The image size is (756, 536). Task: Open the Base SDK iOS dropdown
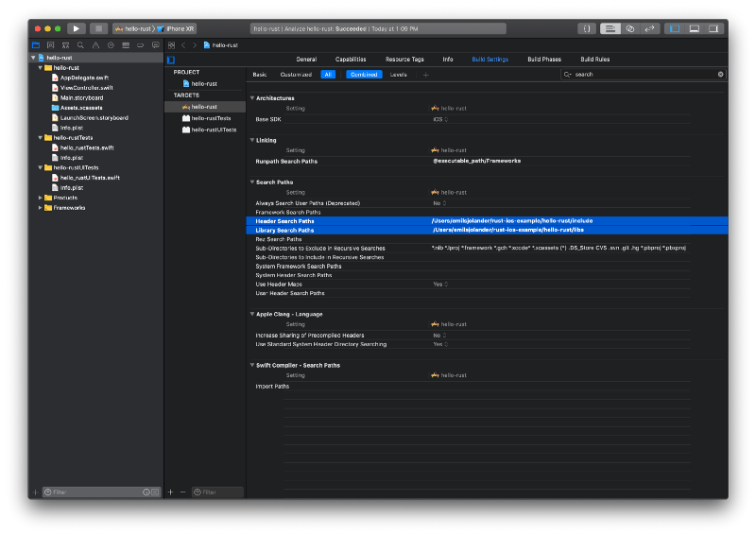click(x=440, y=119)
